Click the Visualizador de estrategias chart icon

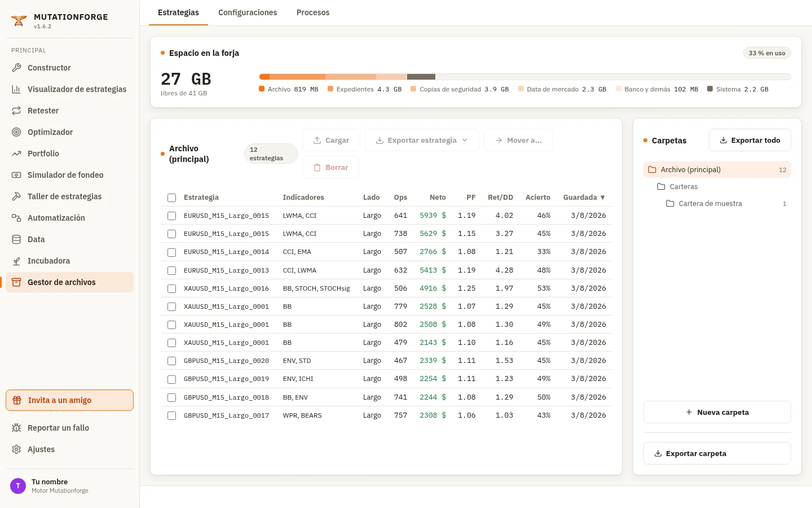click(16, 89)
